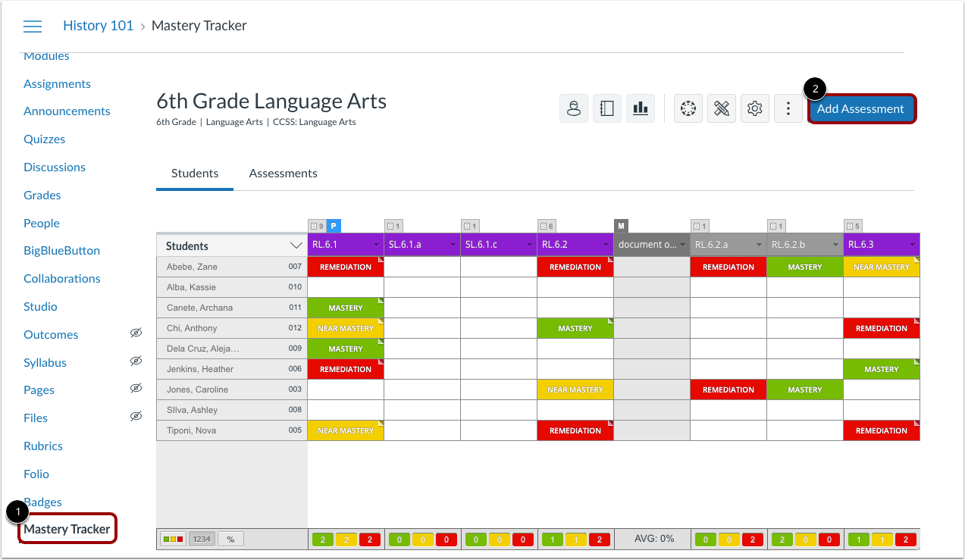
Task: Select the student roster icon
Action: point(574,108)
